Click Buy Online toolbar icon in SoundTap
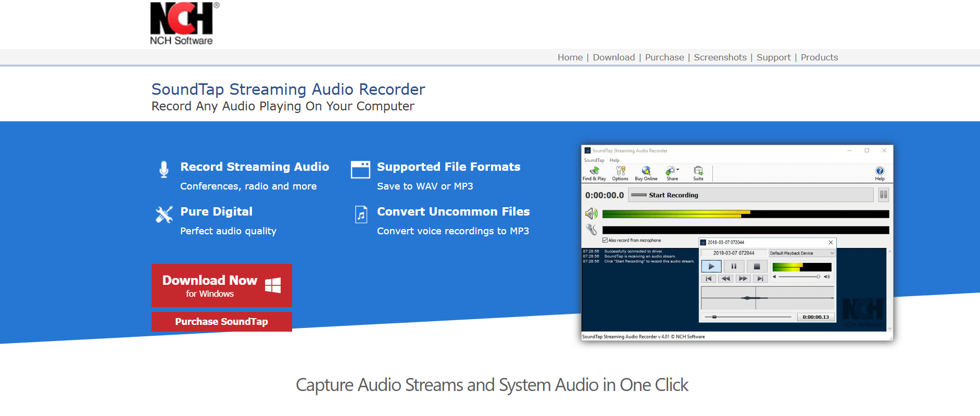 coord(646,173)
